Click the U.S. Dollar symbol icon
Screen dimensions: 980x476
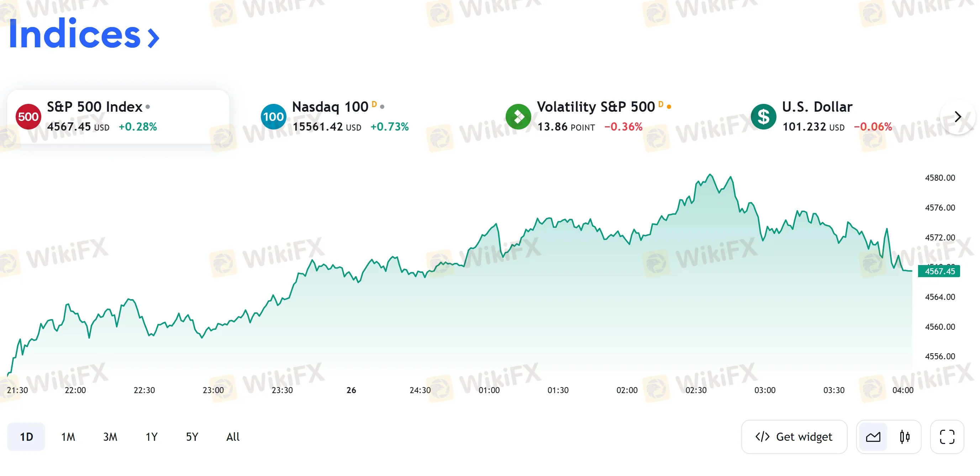(763, 116)
